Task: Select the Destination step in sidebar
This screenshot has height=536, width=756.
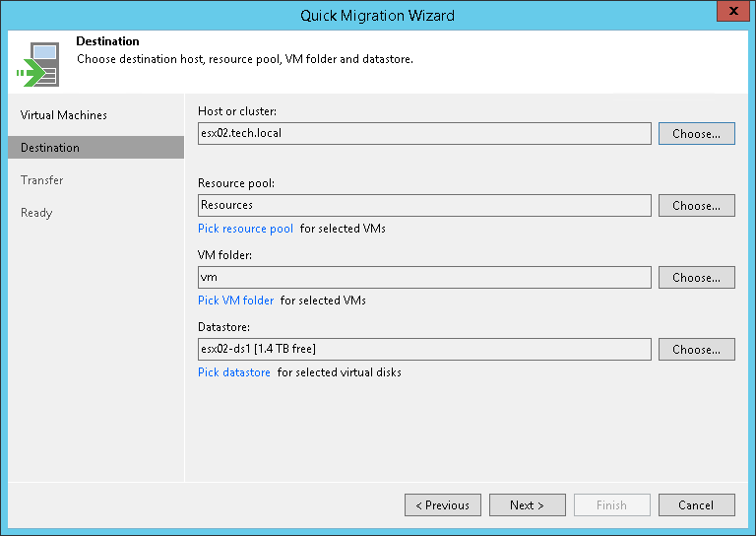Action: pos(95,148)
